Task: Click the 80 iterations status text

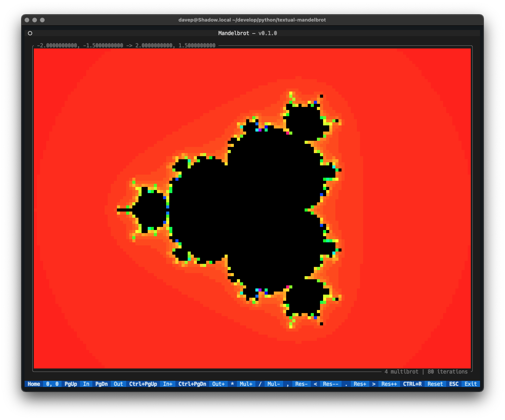Action: point(447,372)
